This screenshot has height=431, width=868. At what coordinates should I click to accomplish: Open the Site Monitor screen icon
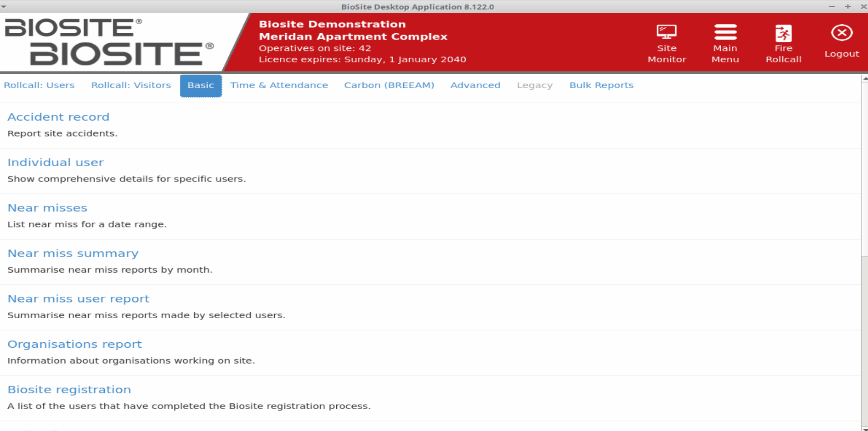click(x=667, y=32)
